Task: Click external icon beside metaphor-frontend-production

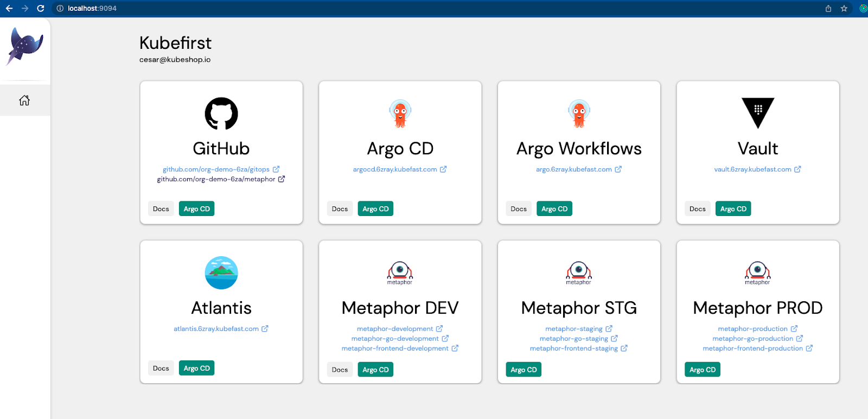Action: [809, 348]
